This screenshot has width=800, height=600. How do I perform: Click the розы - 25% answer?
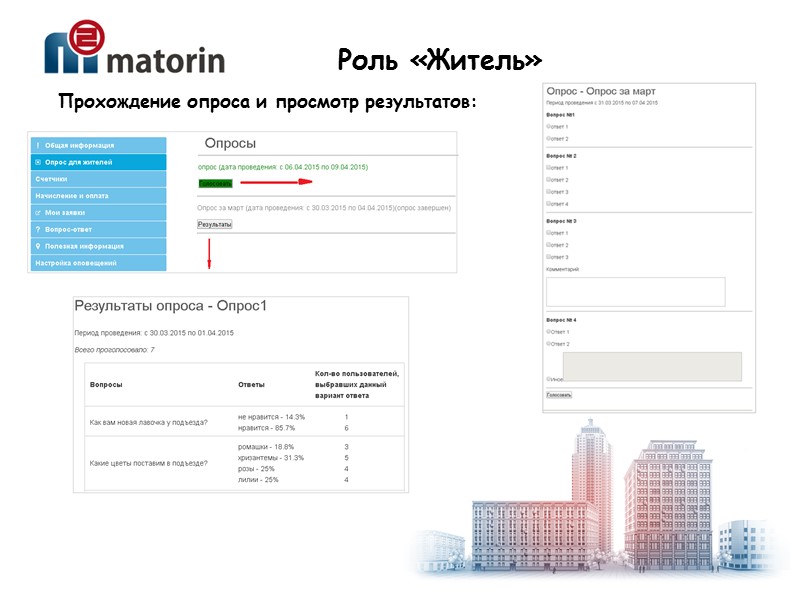(x=256, y=469)
